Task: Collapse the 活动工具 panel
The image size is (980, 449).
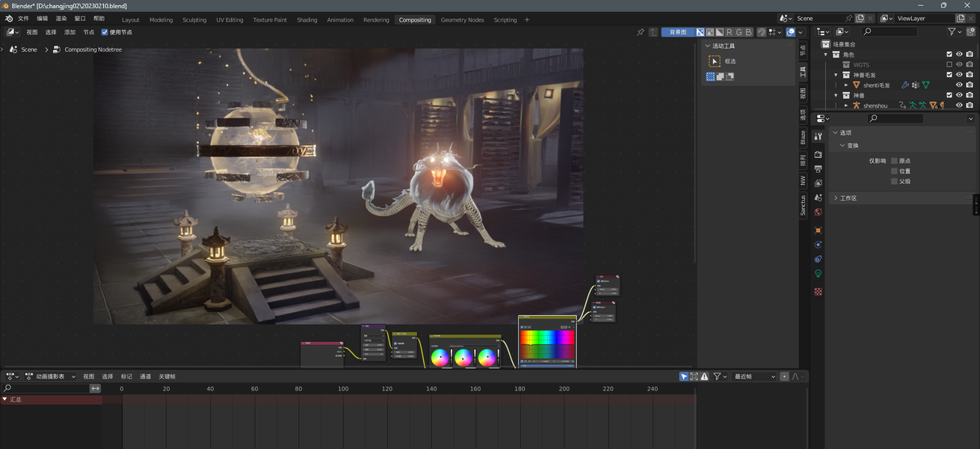Action: point(707,46)
